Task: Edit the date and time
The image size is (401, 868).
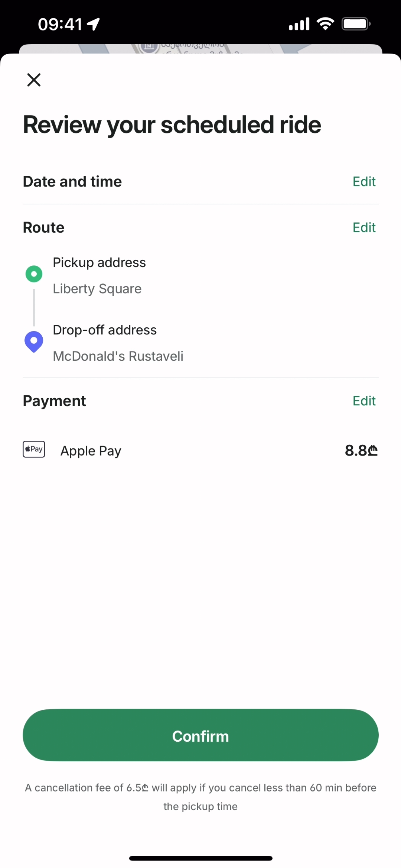Action: [364, 182]
